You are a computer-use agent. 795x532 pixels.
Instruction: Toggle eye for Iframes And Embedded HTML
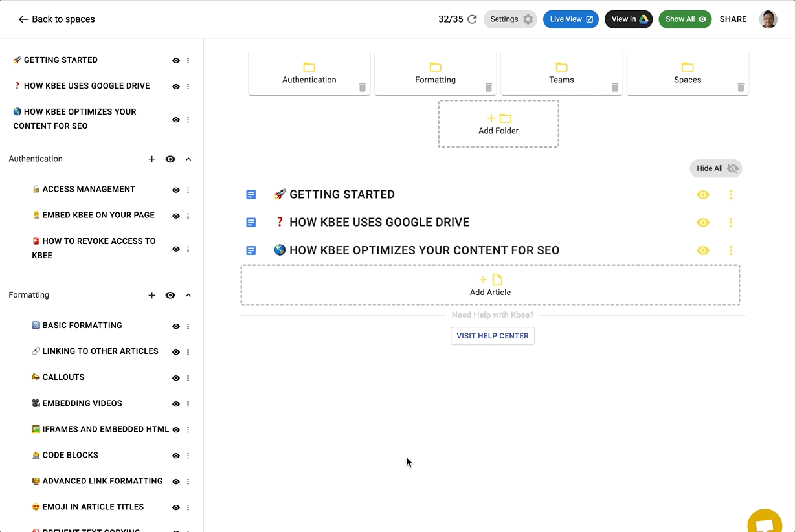point(175,430)
